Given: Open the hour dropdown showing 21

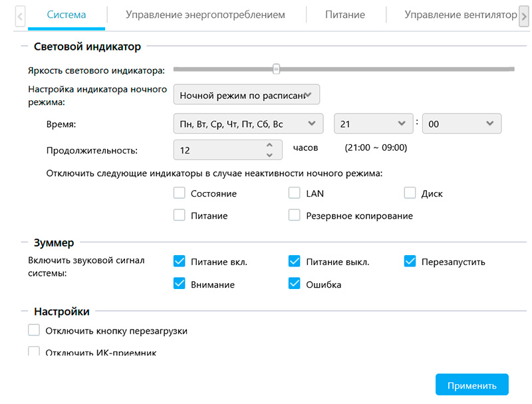Looking at the screenshot, I should pyautogui.click(x=373, y=124).
